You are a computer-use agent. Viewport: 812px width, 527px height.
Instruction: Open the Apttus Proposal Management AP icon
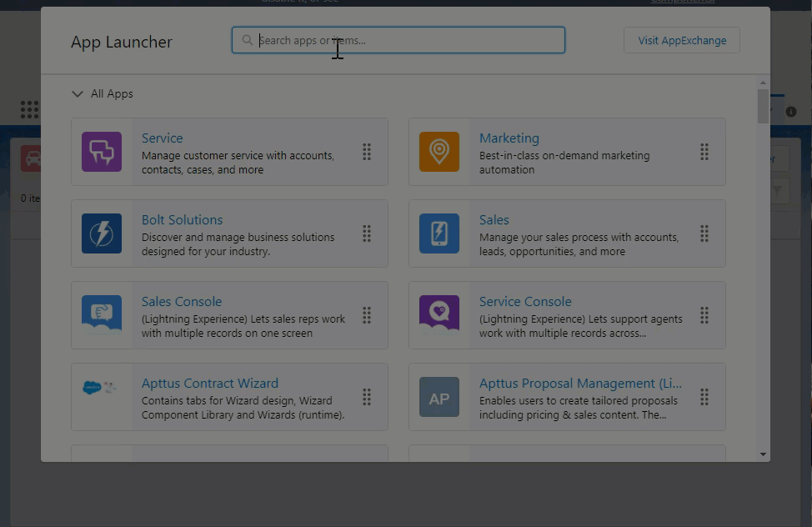pyautogui.click(x=439, y=397)
